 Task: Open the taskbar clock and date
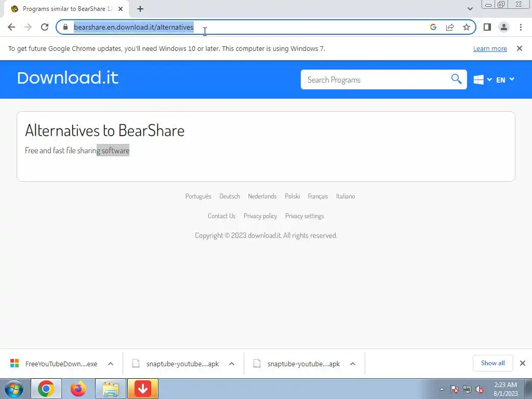(506, 389)
